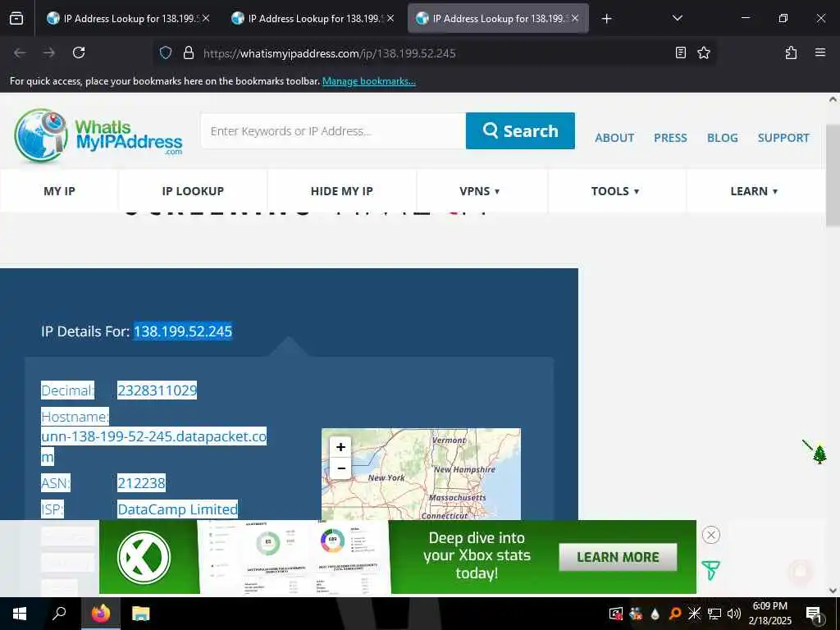
Task: Open tracking protection shield icon
Action: (x=166, y=52)
